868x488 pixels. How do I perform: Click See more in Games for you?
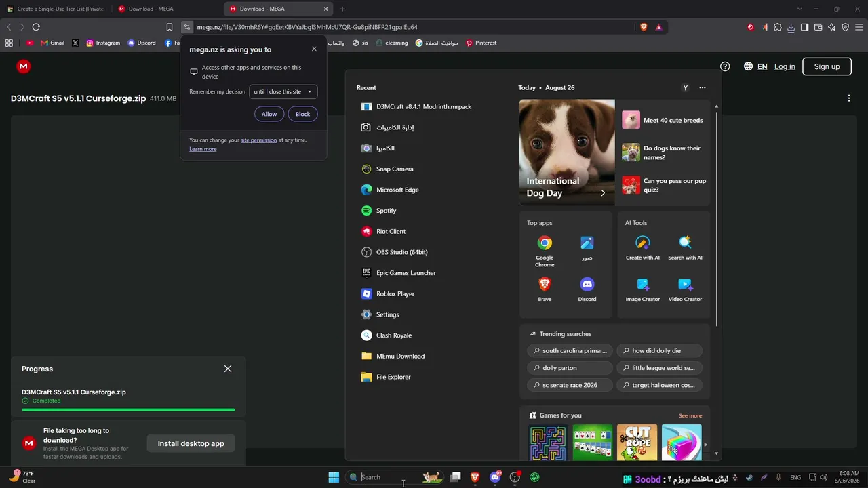pos(690,415)
